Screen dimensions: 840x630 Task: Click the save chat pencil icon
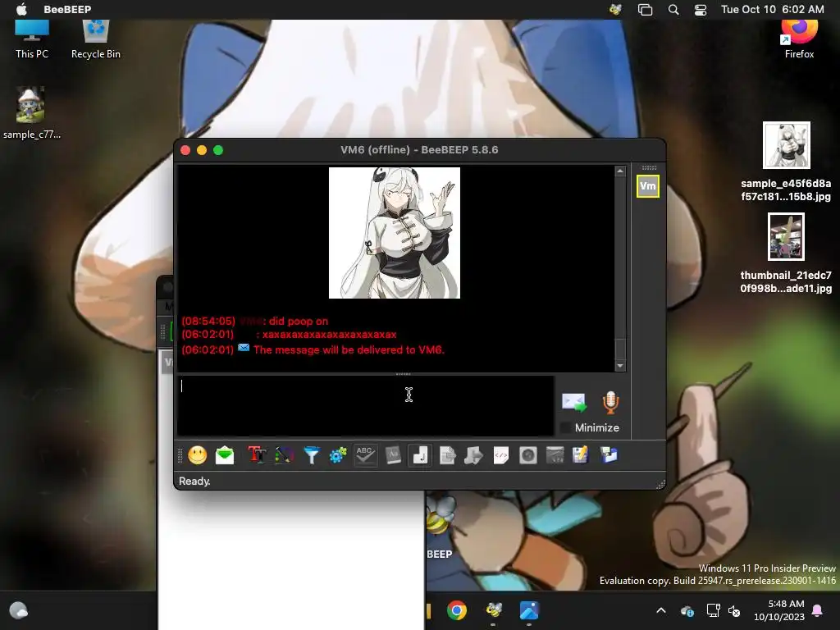click(x=581, y=455)
